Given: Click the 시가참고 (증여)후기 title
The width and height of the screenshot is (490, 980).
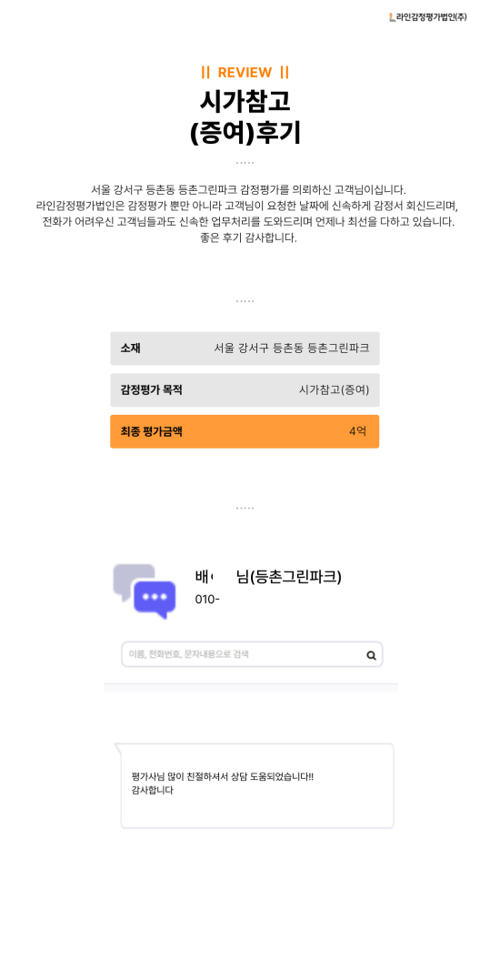Looking at the screenshot, I should point(245,116).
